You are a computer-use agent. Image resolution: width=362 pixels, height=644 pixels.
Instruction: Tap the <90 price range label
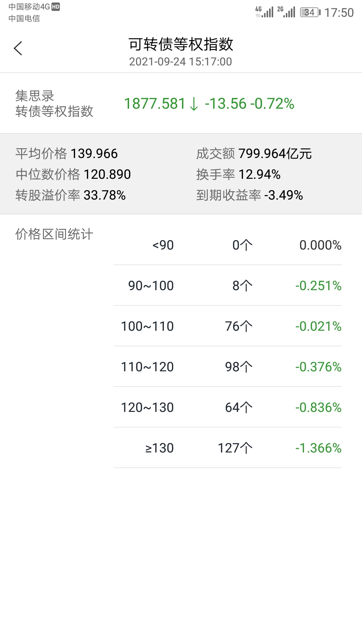click(x=163, y=245)
